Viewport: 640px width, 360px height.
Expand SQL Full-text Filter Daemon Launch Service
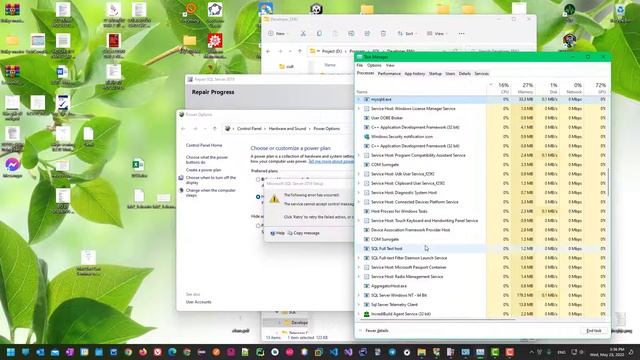(x=359, y=258)
